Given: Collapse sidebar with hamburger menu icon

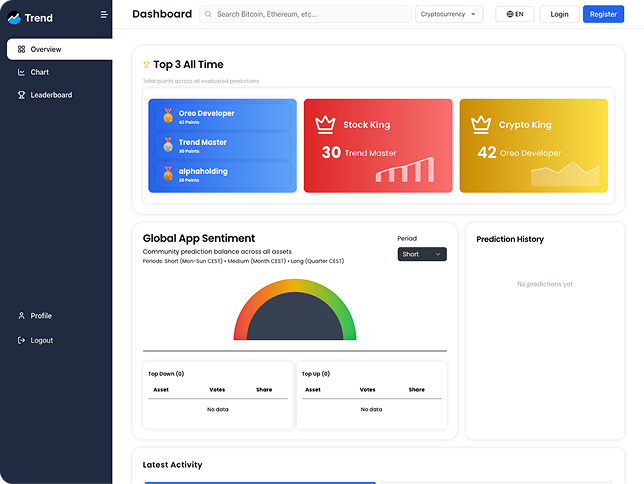Looking at the screenshot, I should coord(104,15).
